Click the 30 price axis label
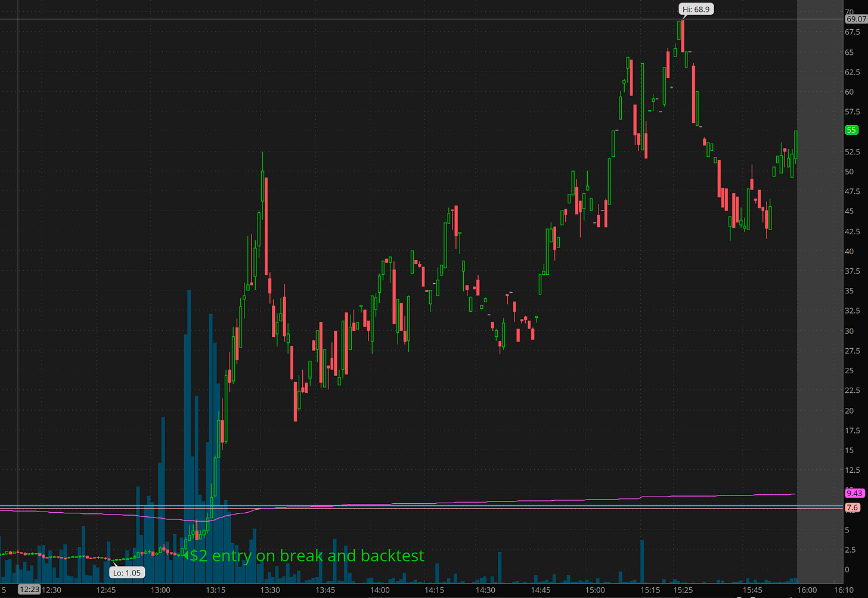The image size is (868, 598). coord(849,331)
